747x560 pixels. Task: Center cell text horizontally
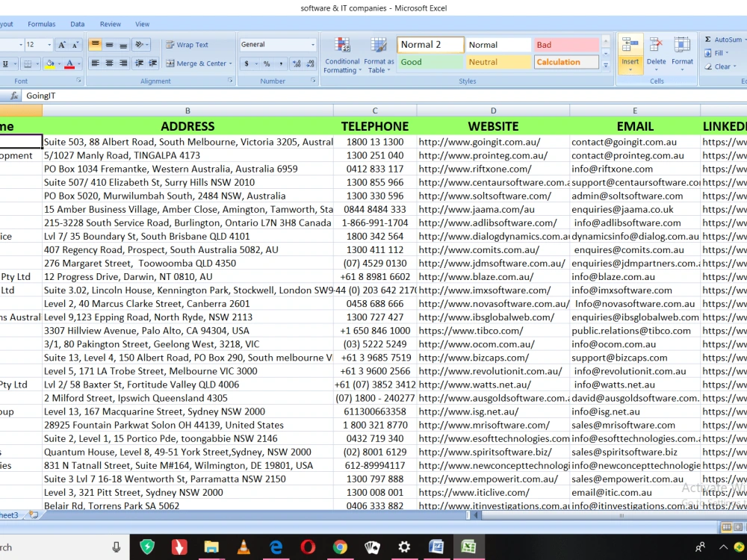coord(109,63)
